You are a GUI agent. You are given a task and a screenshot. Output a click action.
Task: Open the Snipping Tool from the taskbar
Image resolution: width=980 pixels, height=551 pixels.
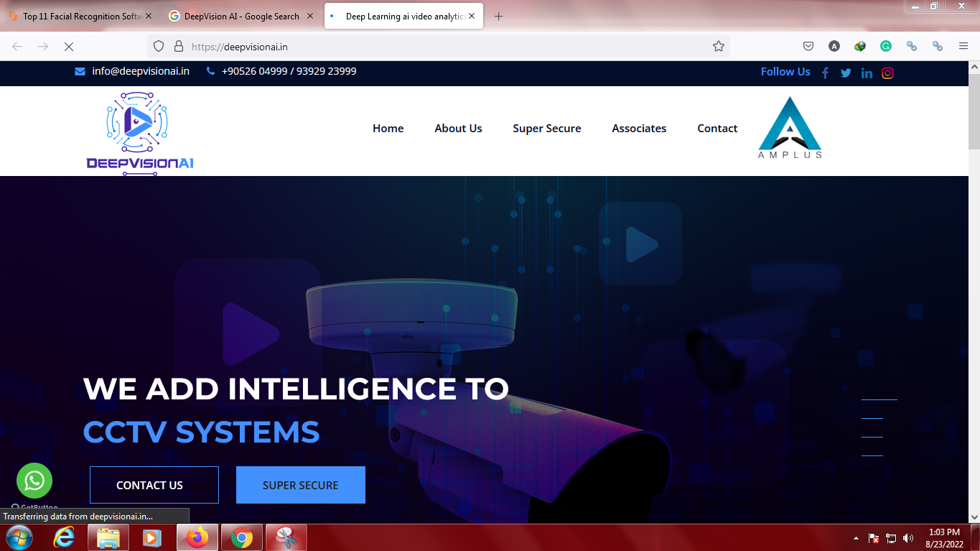coord(286,537)
